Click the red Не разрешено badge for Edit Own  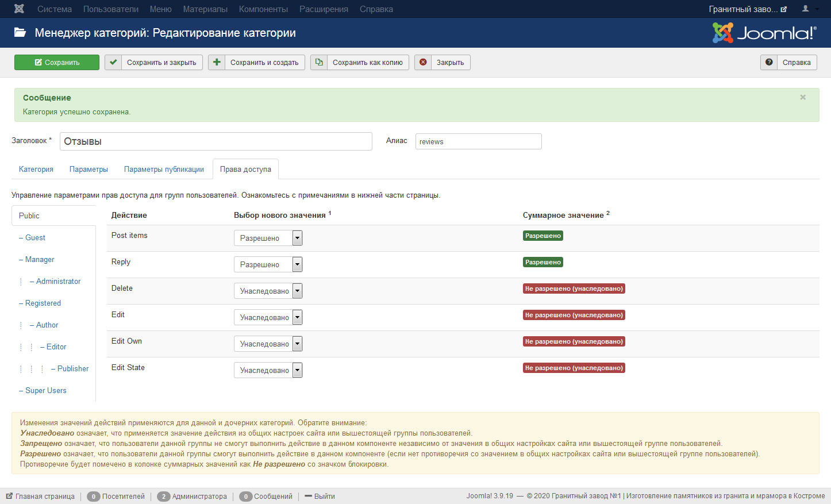(x=574, y=341)
